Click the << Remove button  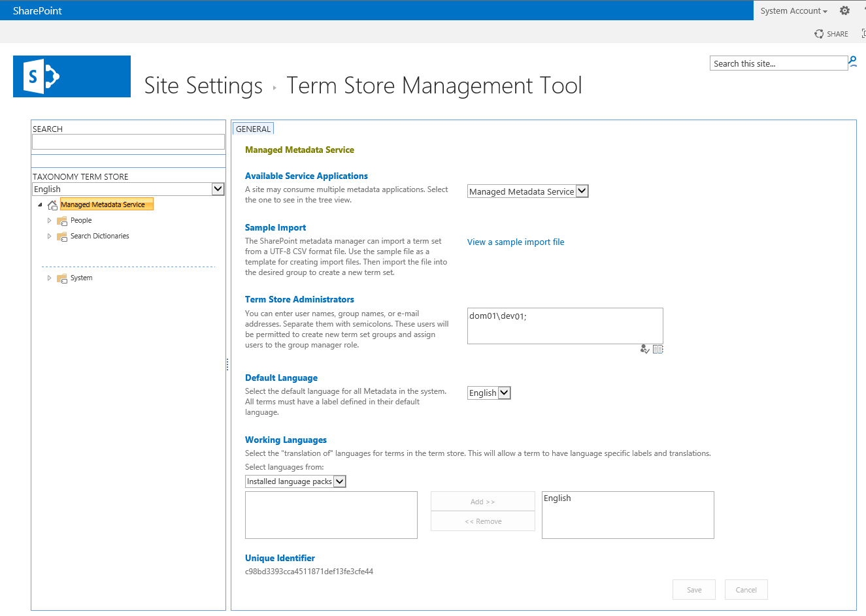483,521
